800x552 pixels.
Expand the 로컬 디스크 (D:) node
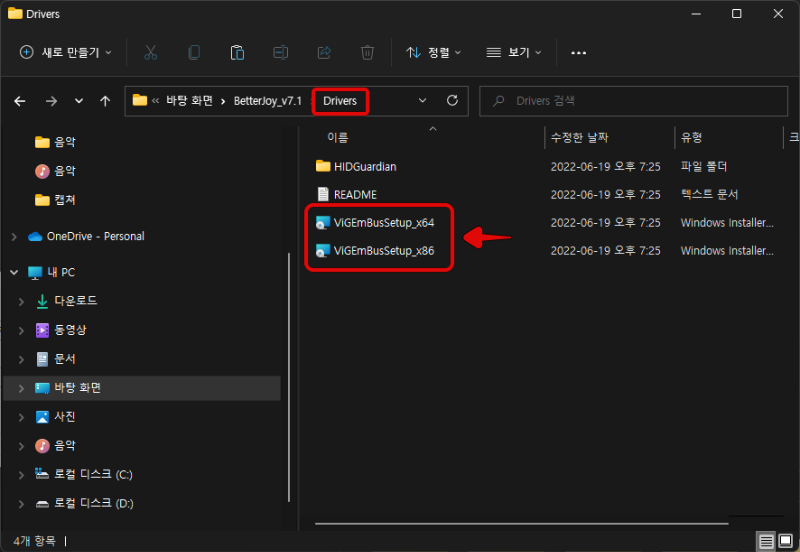click(21, 504)
